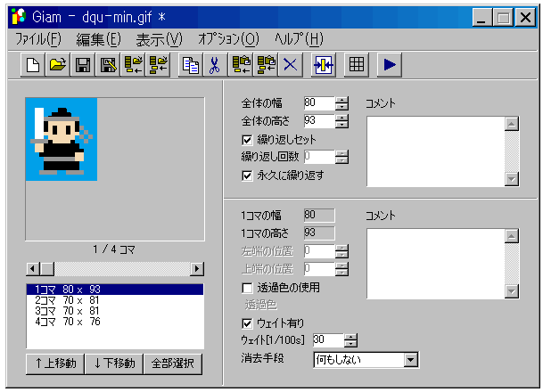Select row 2コマ 70 x 81

pos(115,300)
